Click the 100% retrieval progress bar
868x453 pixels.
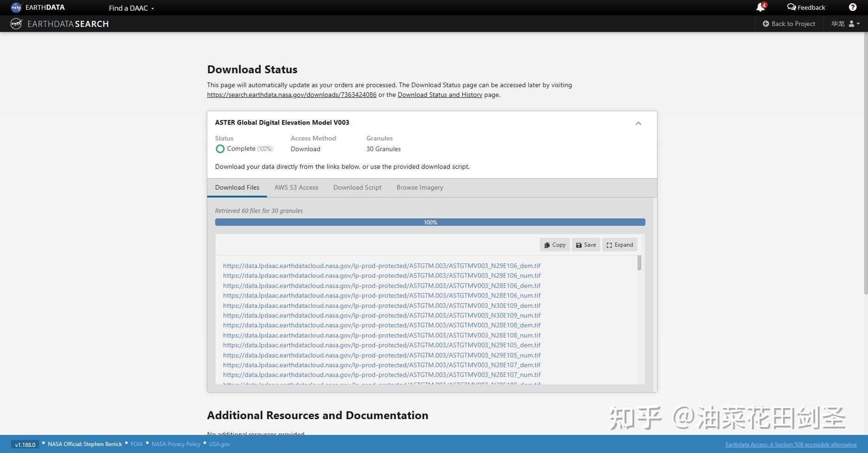[430, 223]
